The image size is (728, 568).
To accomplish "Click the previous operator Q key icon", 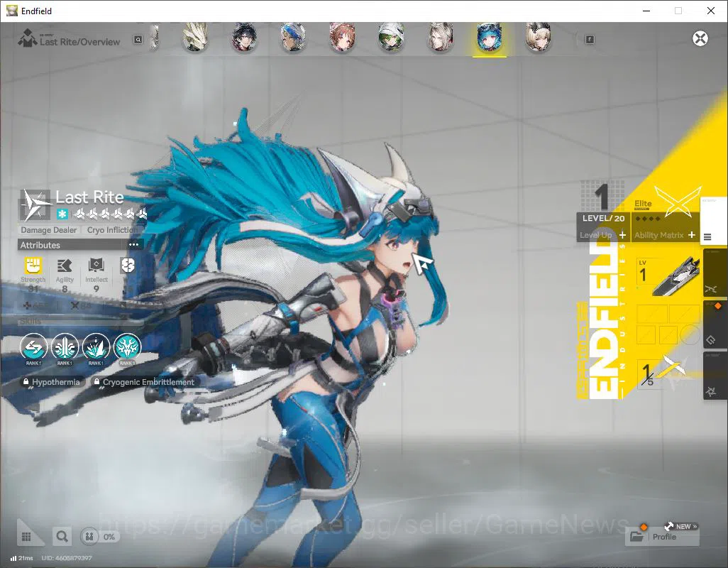I will click(138, 40).
